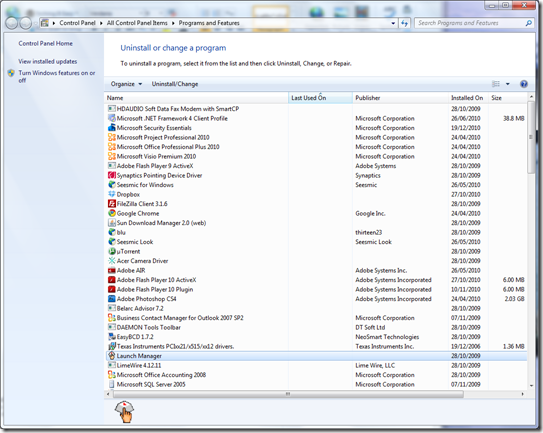Image resolution: width=543 pixels, height=433 pixels.
Task: Click the Microsoft Office Accounting 2008 icon
Action: 112,375
